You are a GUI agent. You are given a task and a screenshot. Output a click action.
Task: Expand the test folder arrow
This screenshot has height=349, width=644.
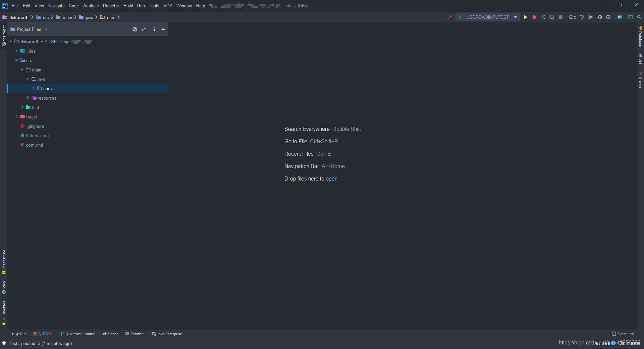coord(22,107)
